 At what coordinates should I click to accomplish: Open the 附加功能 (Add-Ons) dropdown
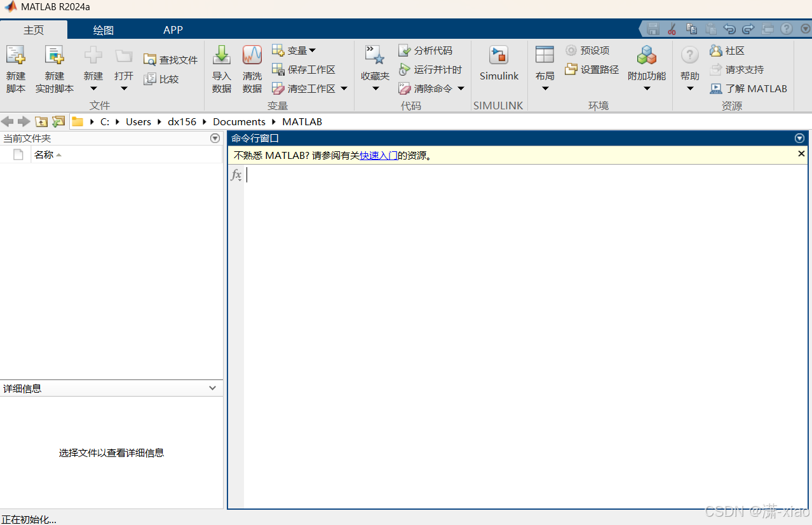[x=647, y=88]
